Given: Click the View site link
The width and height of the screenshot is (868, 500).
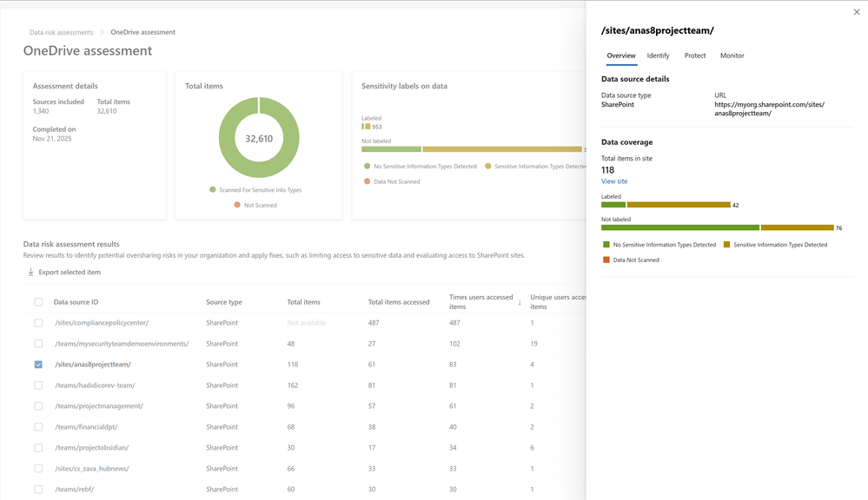Looking at the screenshot, I should (x=614, y=181).
